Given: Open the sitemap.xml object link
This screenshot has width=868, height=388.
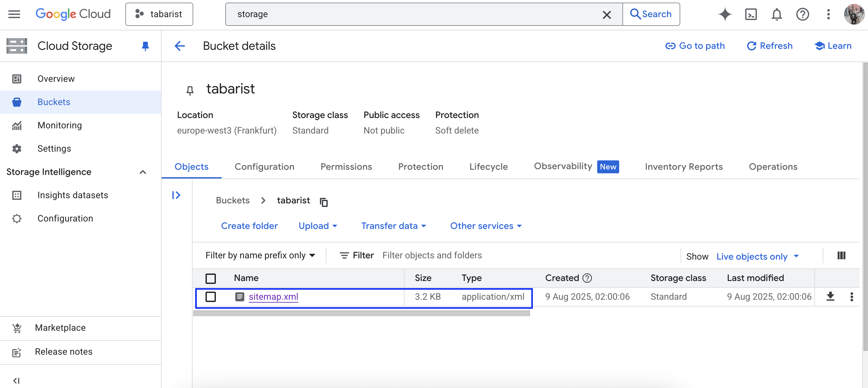Looking at the screenshot, I should coord(273,296).
